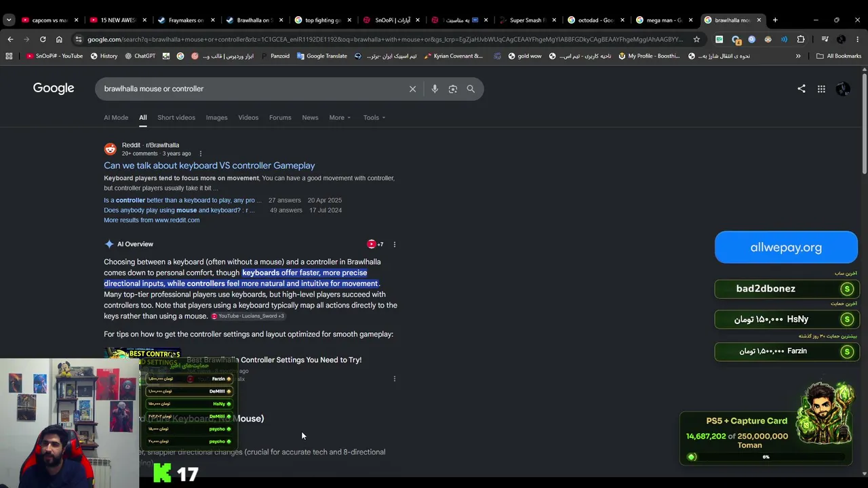The width and height of the screenshot is (868, 488).
Task: Show the hidden bookmarks overflow chevron
Action: click(798, 56)
